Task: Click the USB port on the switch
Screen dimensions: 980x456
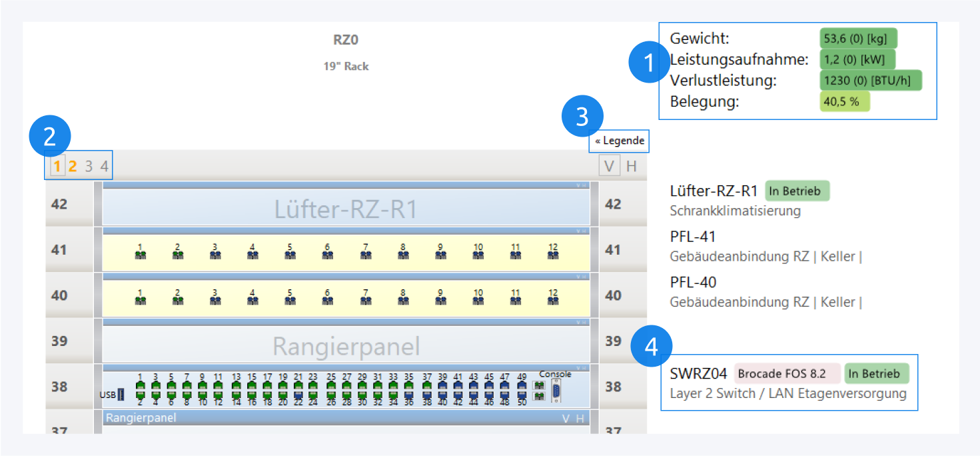Action: (121, 395)
